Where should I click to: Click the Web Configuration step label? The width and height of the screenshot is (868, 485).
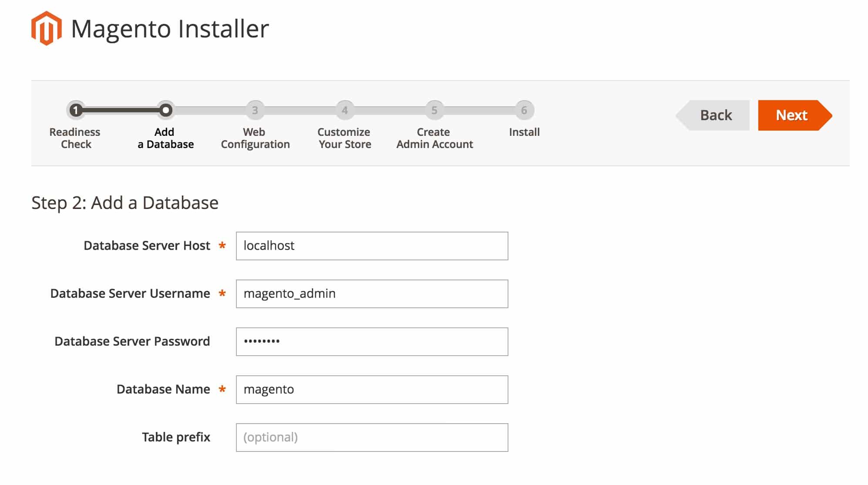256,138
